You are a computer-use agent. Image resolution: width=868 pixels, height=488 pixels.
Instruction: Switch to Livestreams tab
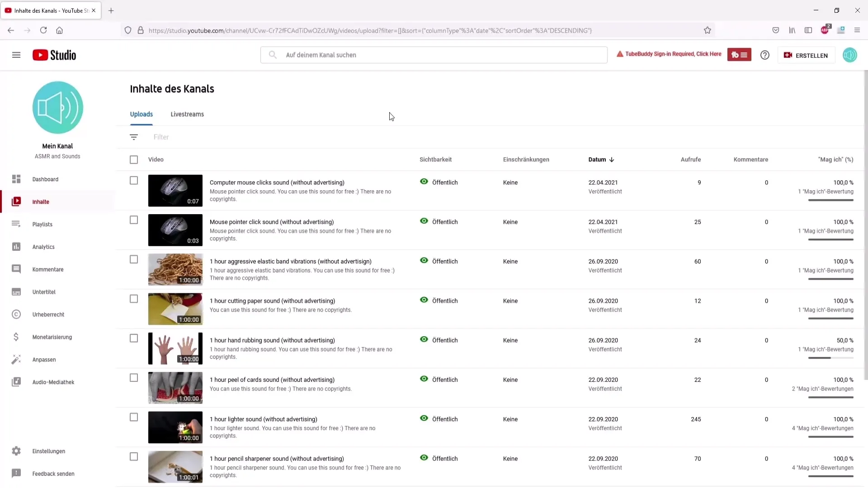click(187, 114)
